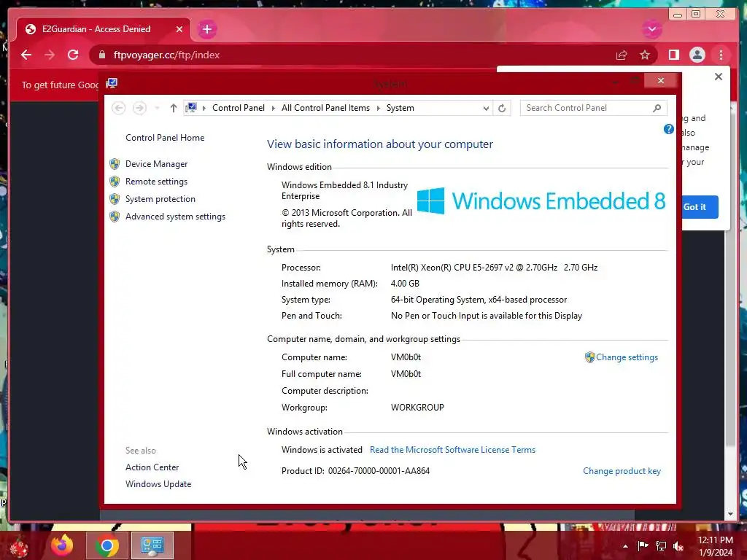Open Windows Update under See also
Image resolution: width=747 pixels, height=560 pixels.
pos(158,484)
